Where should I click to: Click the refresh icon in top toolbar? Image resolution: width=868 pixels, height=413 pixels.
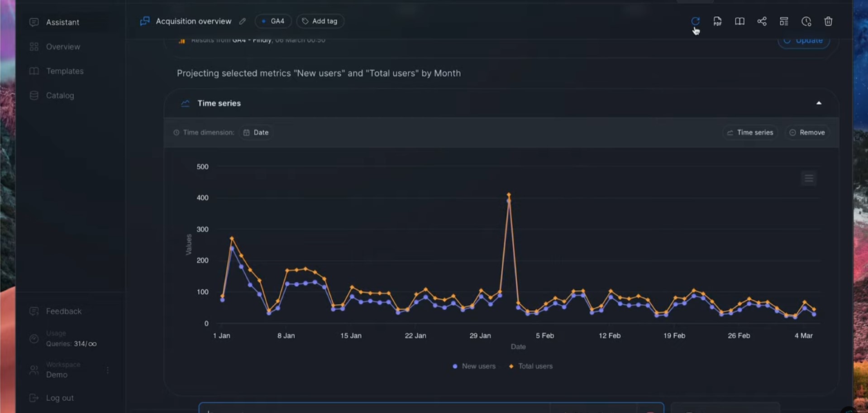click(695, 21)
